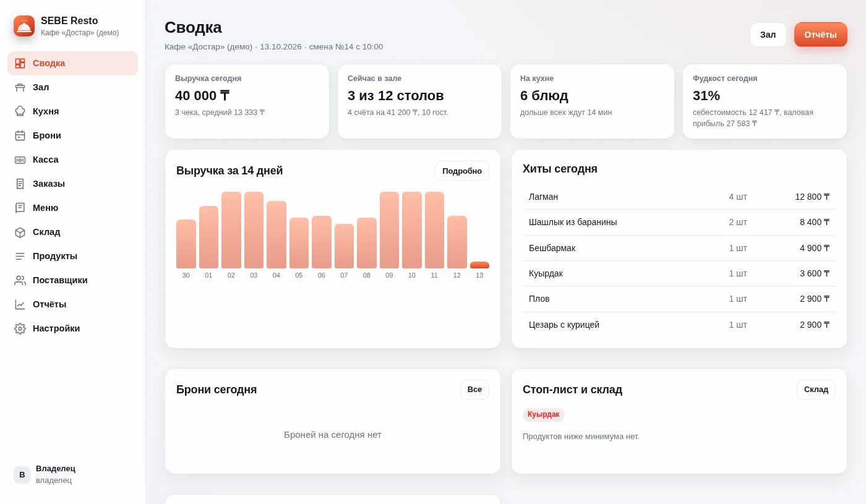Open Склад sidebar label
The image size is (866, 504).
(x=46, y=232)
